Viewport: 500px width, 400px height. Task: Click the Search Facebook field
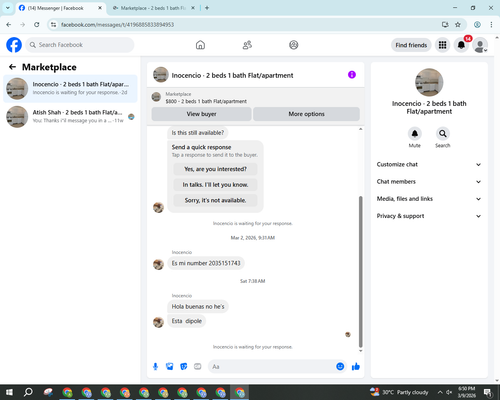[x=80, y=45]
